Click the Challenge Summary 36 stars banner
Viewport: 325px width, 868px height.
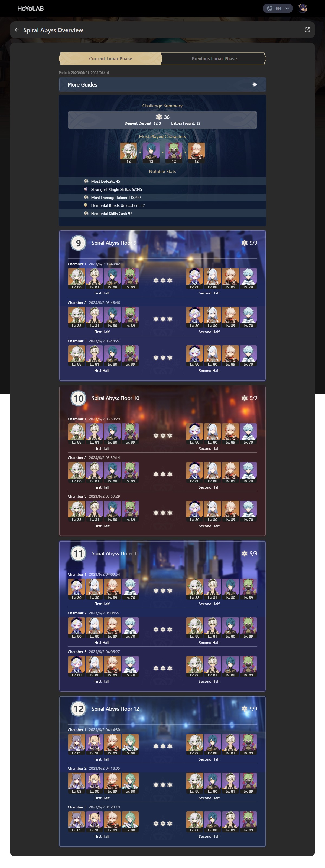[162, 120]
